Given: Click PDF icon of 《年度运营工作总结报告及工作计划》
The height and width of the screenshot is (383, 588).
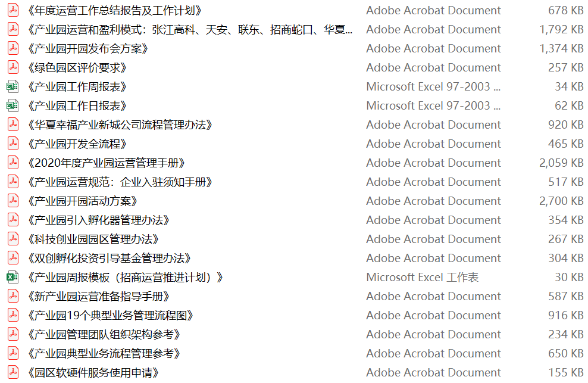Looking at the screenshot, I should point(13,10).
